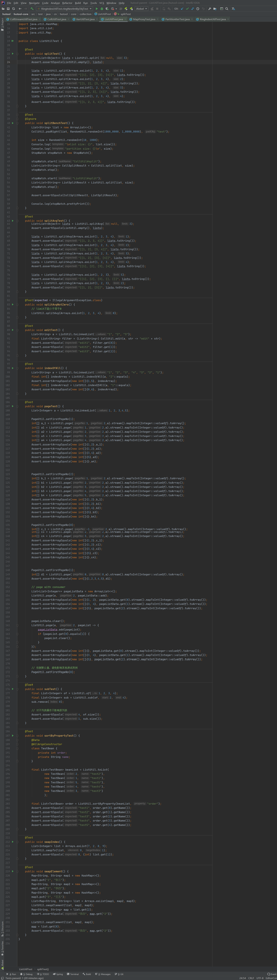The width and height of the screenshot is (277, 980).
Task: Click Git show history clock icon
Action: [x=198, y=8]
